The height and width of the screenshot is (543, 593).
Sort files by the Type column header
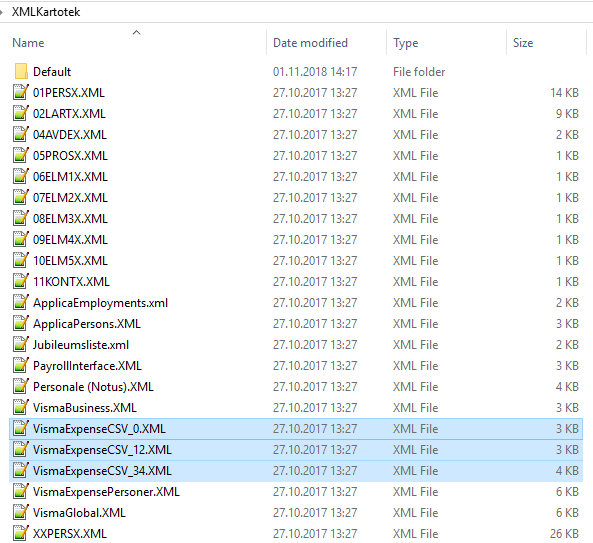click(405, 43)
